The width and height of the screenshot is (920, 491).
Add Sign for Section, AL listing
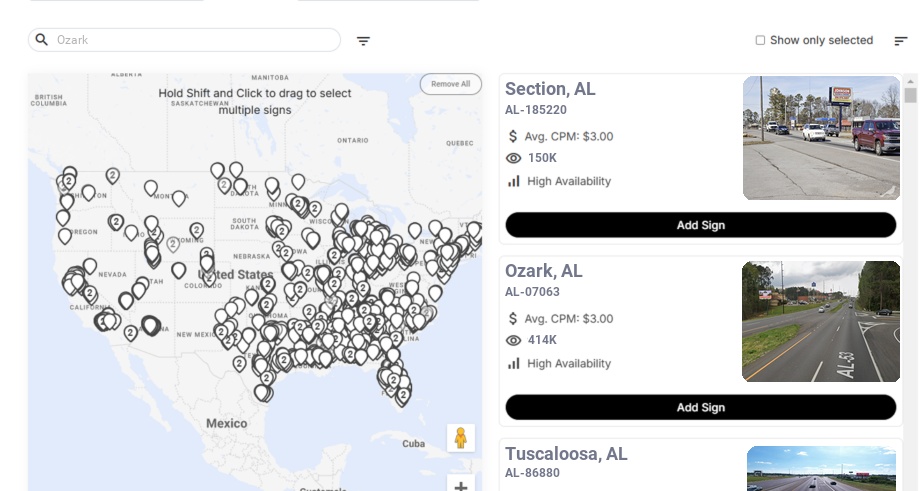tap(700, 225)
